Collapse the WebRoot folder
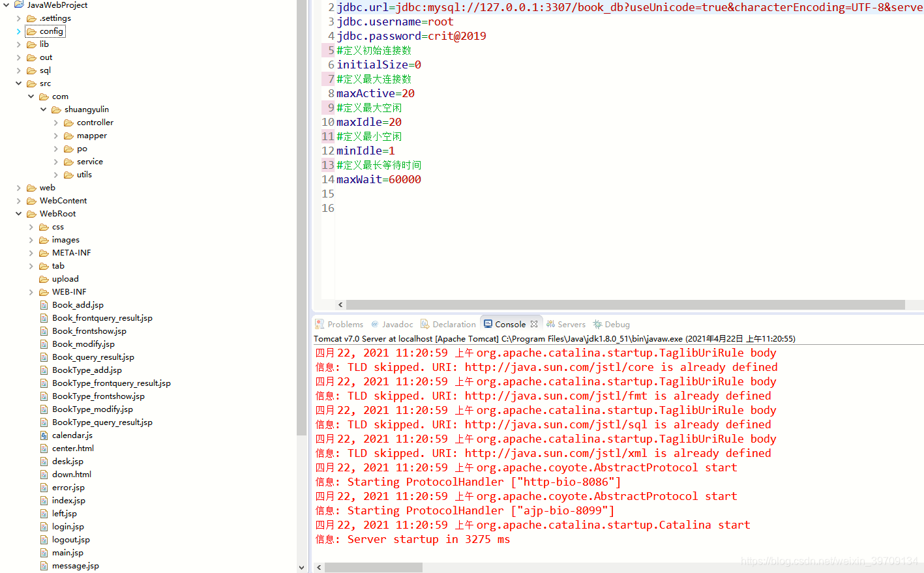The image size is (924, 573). click(x=19, y=214)
